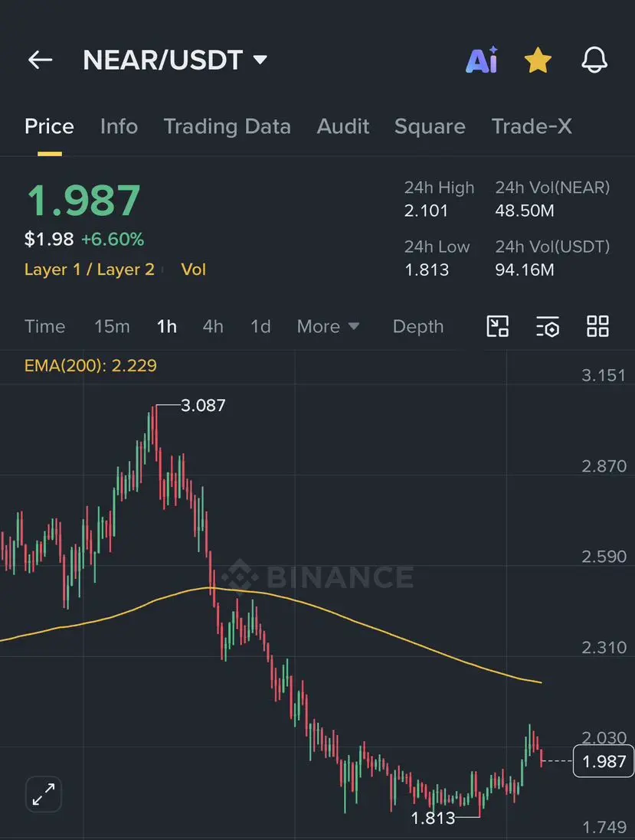Open the chart drawing tools icon
The image size is (635, 840).
coord(497,326)
